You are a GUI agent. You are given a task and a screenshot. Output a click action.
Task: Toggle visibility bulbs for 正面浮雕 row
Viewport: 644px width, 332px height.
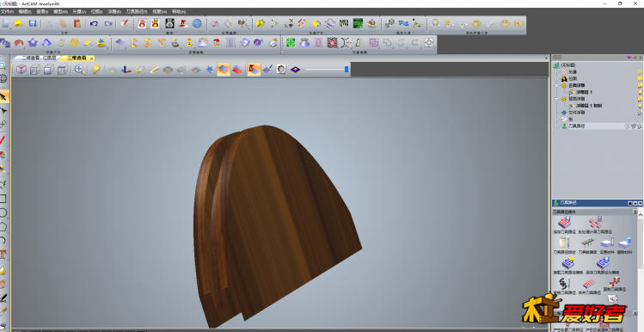coord(640,85)
